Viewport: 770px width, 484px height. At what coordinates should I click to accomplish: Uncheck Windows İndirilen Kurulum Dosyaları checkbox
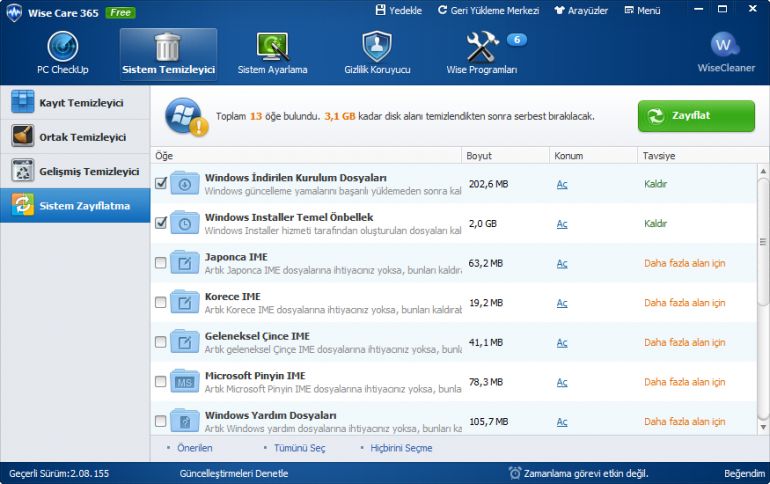tap(161, 184)
